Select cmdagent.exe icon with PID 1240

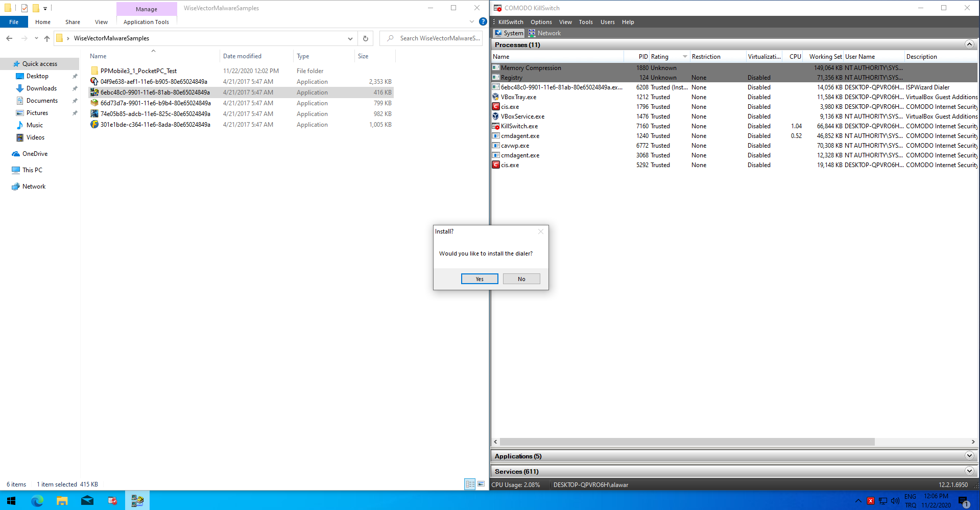tap(496, 136)
